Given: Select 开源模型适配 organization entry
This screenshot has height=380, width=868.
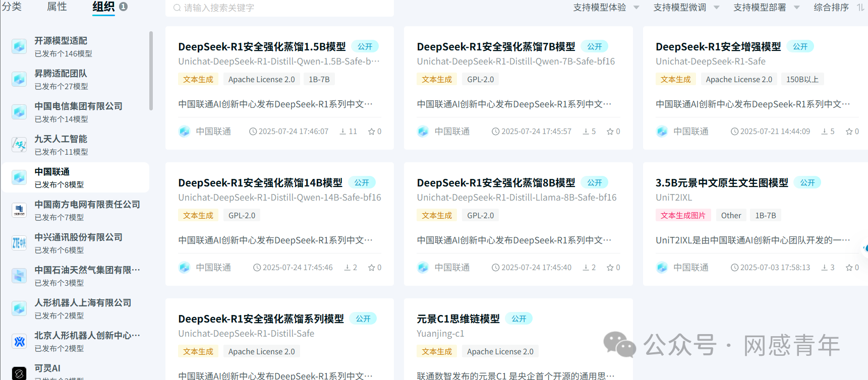Looking at the screenshot, I should 75,46.
